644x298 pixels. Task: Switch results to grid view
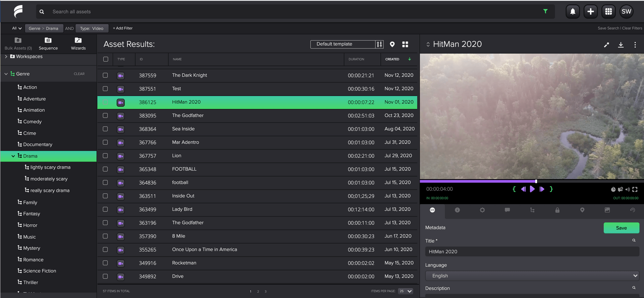pyautogui.click(x=405, y=44)
